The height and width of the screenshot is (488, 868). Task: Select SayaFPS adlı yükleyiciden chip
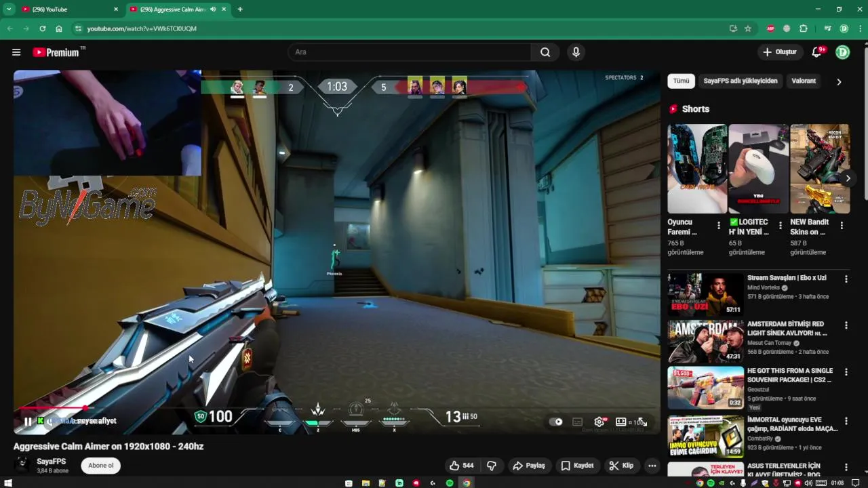[x=741, y=81]
